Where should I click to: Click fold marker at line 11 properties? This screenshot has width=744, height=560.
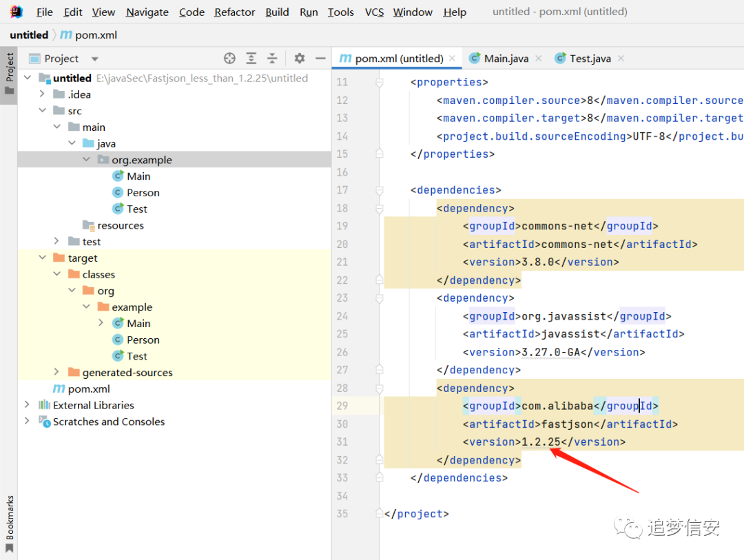tap(379, 83)
